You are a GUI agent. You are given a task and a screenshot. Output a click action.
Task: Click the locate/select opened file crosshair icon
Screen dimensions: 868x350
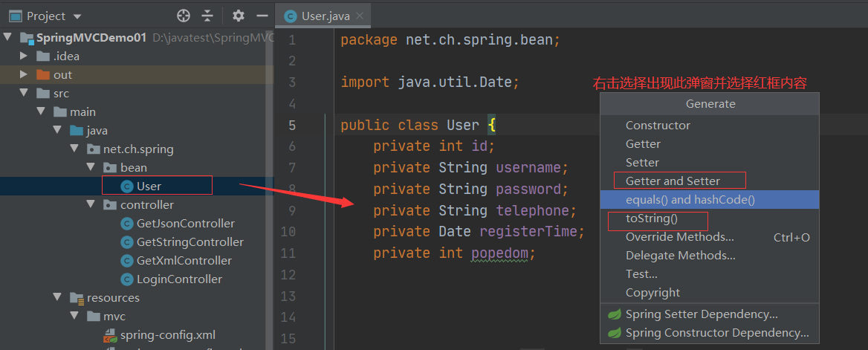point(184,16)
